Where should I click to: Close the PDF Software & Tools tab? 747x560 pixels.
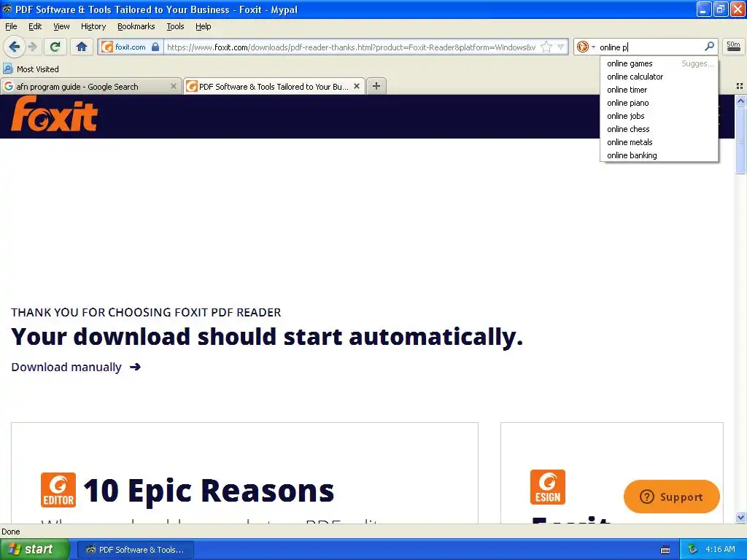(x=356, y=86)
